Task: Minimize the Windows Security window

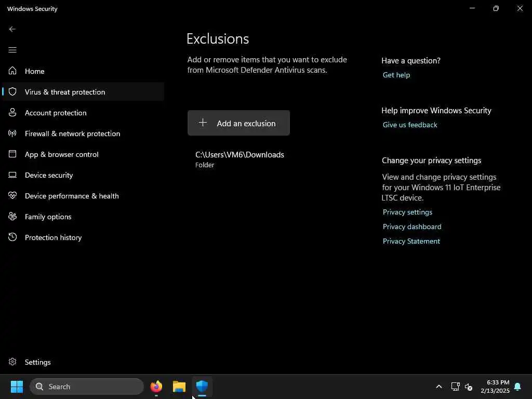Action: 472,8
